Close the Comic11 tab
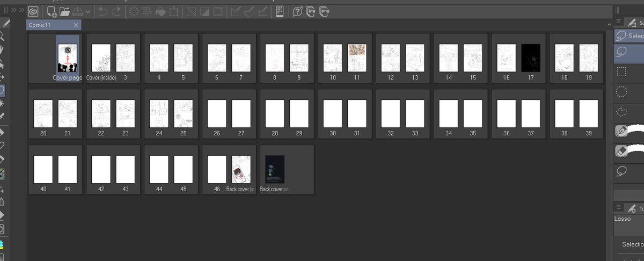The height and width of the screenshot is (261, 644). [76, 25]
